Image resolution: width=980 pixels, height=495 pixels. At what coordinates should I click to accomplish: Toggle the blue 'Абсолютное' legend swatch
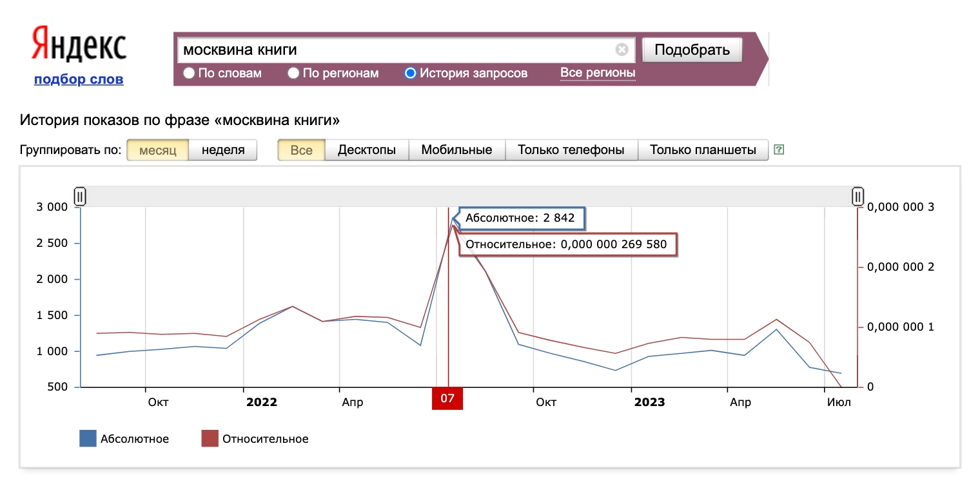pyautogui.click(x=88, y=439)
